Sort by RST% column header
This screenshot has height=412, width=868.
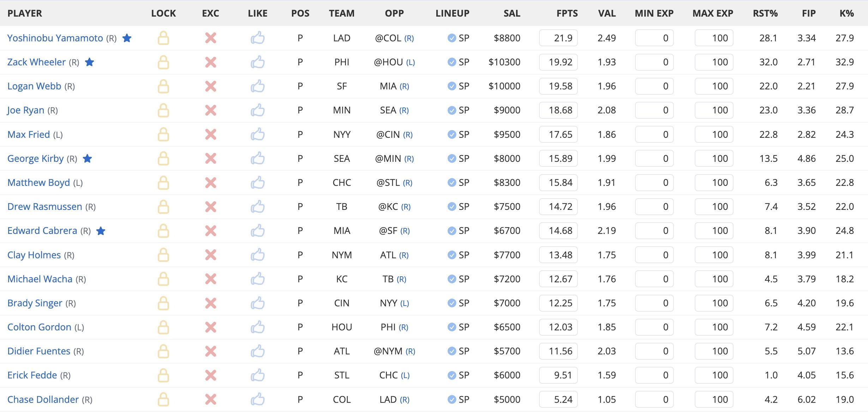click(765, 13)
